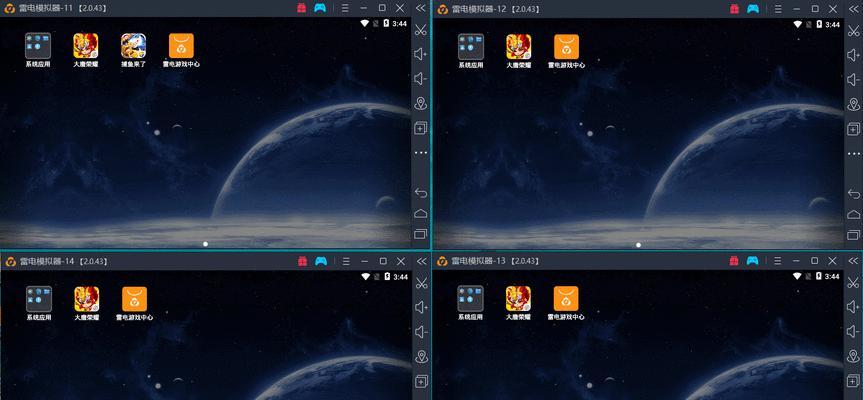
Task: Collapse sidebar with double chevron in emulator 13
Action: point(853,260)
